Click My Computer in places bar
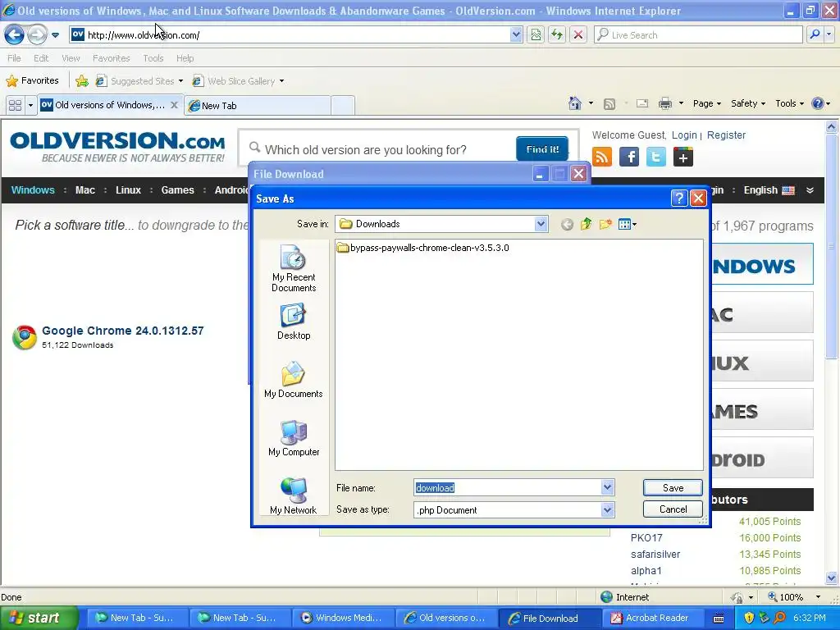This screenshot has width=840, height=630. 294,438
